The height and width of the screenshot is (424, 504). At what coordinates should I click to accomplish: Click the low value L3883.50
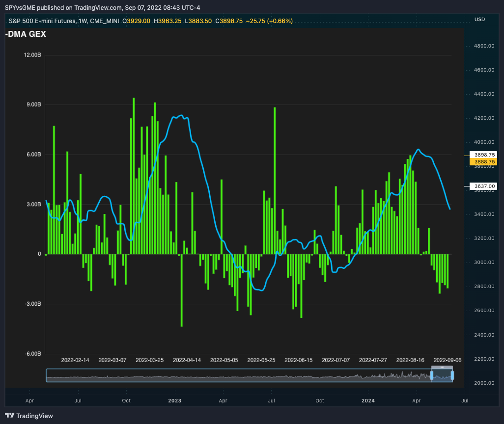198,21
